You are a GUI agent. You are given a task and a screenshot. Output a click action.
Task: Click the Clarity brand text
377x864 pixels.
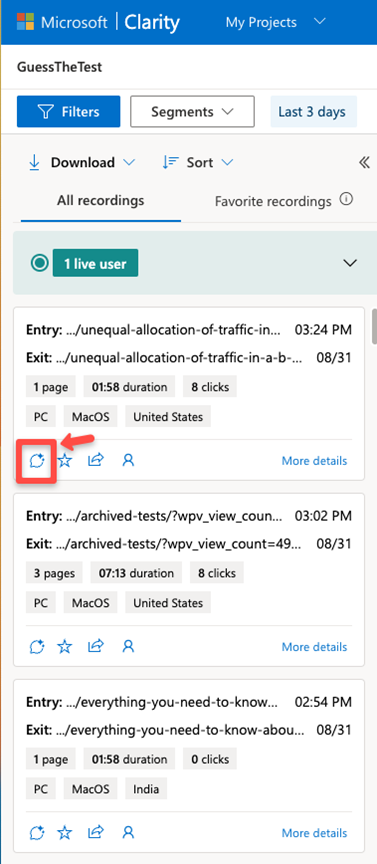point(152,23)
